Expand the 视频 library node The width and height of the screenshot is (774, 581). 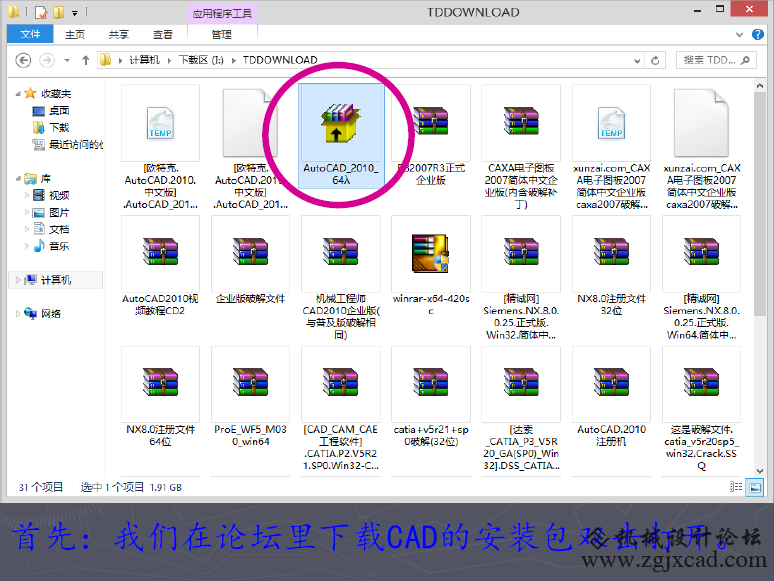[27, 195]
